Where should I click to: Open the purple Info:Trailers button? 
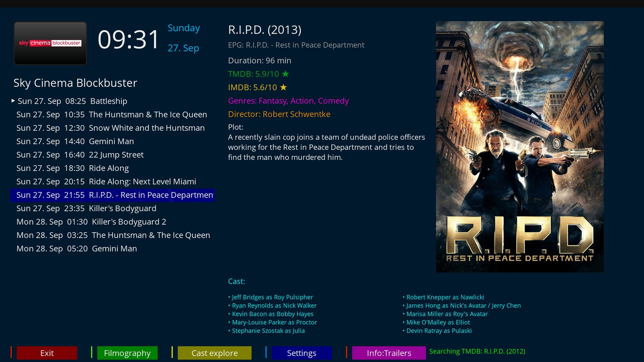pyautogui.click(x=389, y=353)
